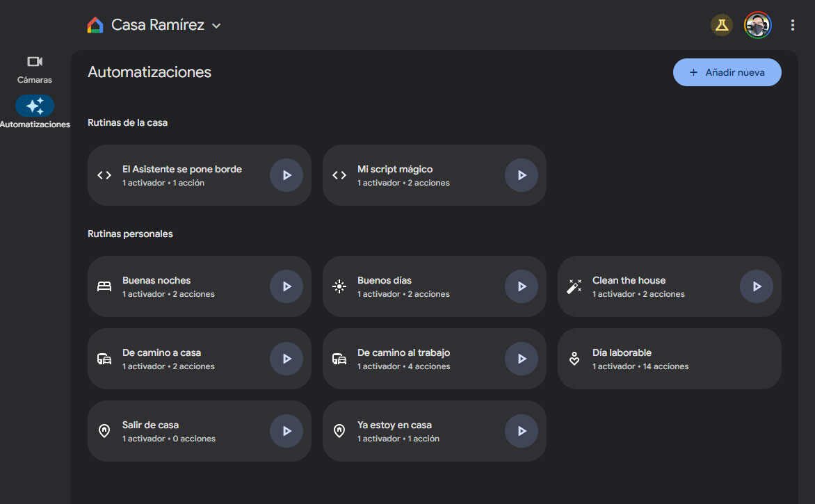Click the Añadir nueva button
Screen dimensions: 815x504
click(727, 72)
